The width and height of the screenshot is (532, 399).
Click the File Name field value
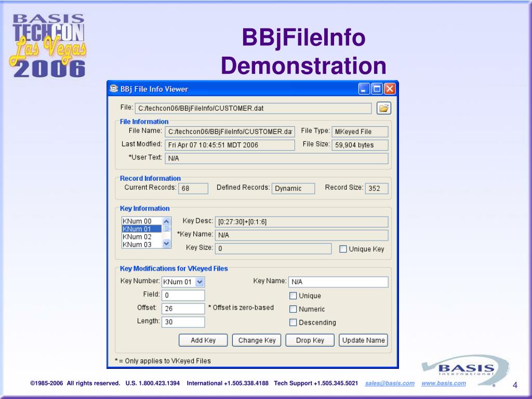point(230,131)
